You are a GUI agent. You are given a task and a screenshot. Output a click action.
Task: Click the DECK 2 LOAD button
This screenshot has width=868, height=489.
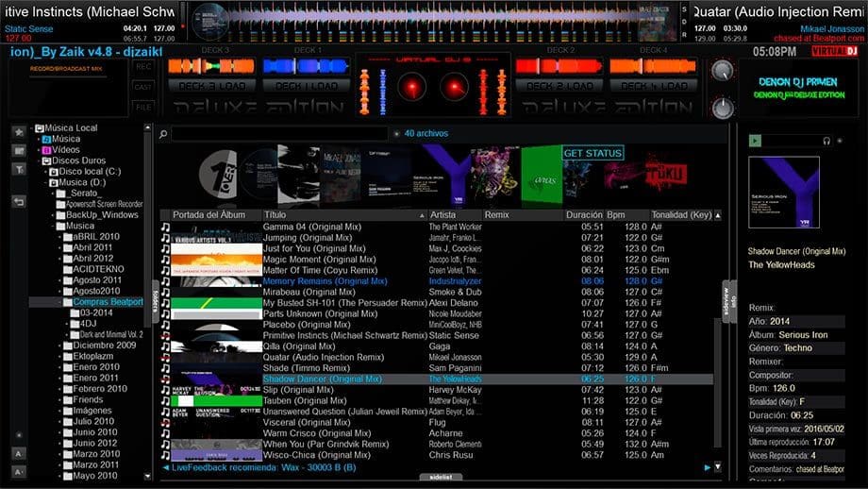click(x=559, y=86)
